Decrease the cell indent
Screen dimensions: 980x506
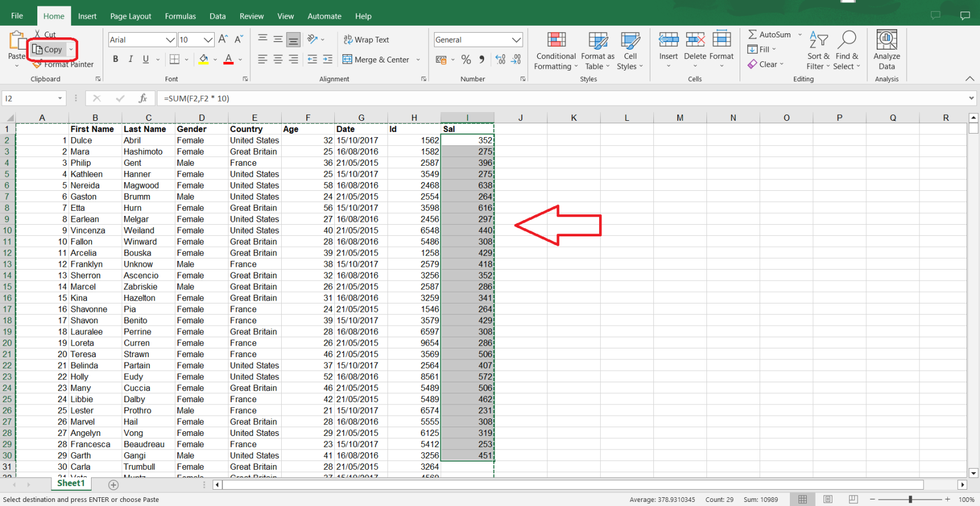click(x=313, y=59)
